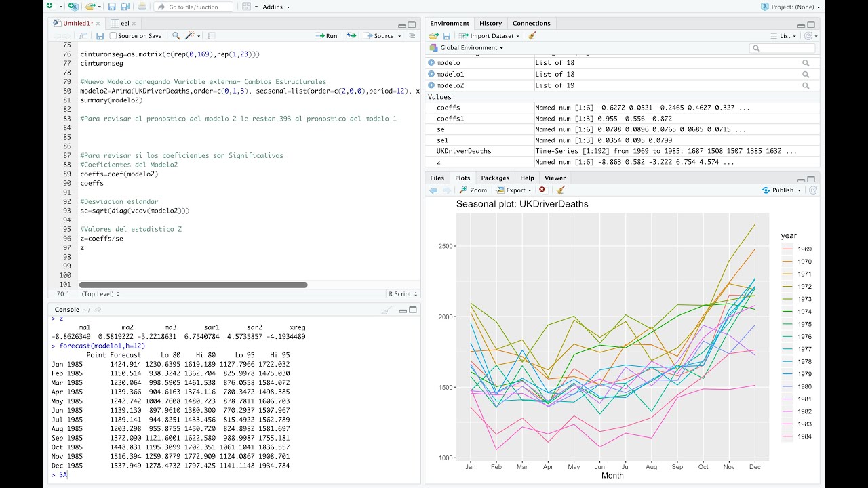
Task: Click the Go to file/function field
Action: click(x=193, y=7)
